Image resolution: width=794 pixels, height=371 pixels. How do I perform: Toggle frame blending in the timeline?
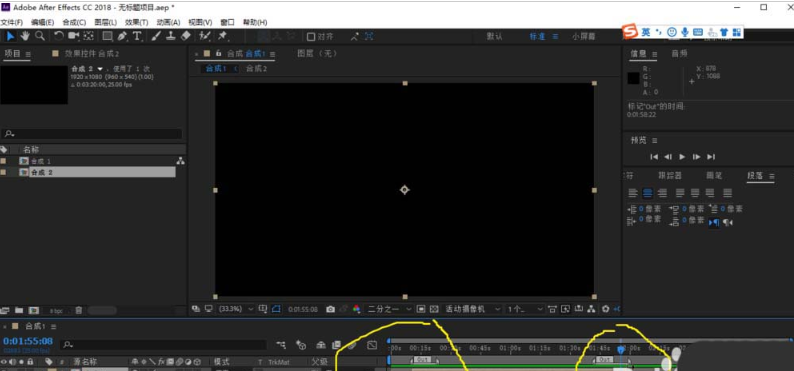point(336,345)
